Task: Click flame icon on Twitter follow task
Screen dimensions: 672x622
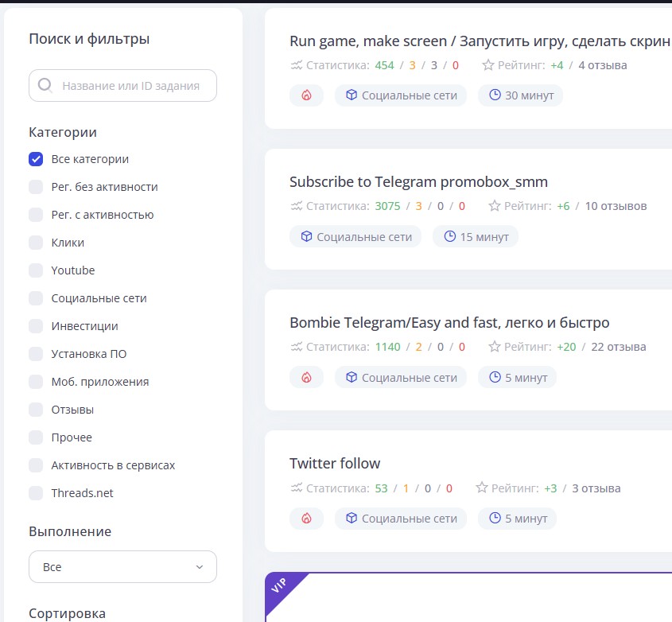Action: pyautogui.click(x=306, y=519)
